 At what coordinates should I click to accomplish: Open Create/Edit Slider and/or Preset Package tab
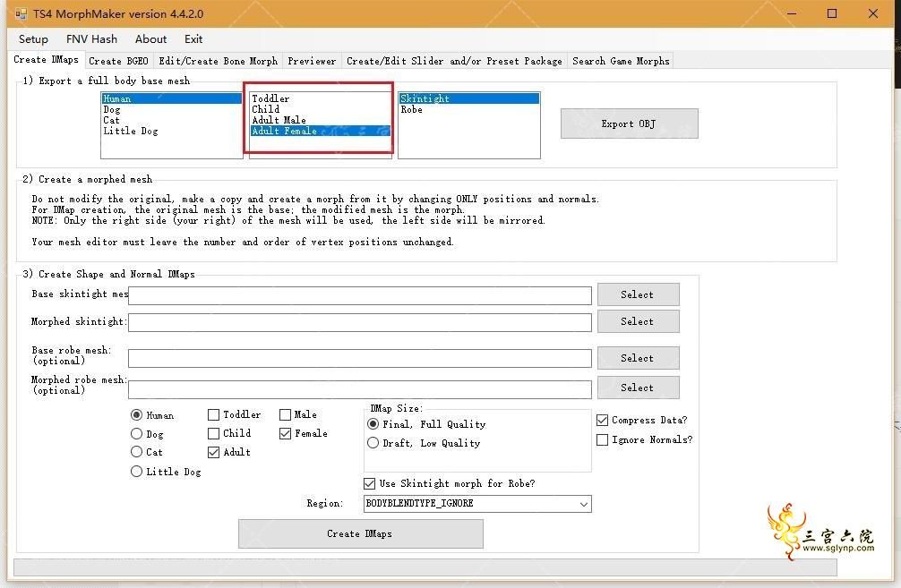click(454, 61)
